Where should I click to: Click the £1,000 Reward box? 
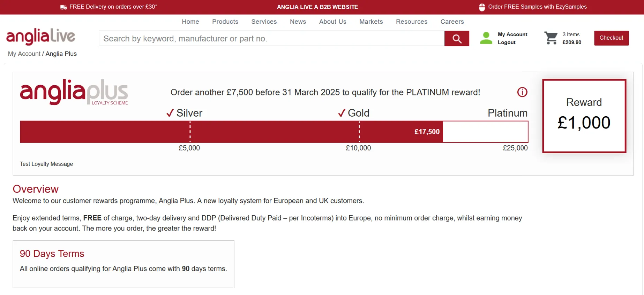584,116
